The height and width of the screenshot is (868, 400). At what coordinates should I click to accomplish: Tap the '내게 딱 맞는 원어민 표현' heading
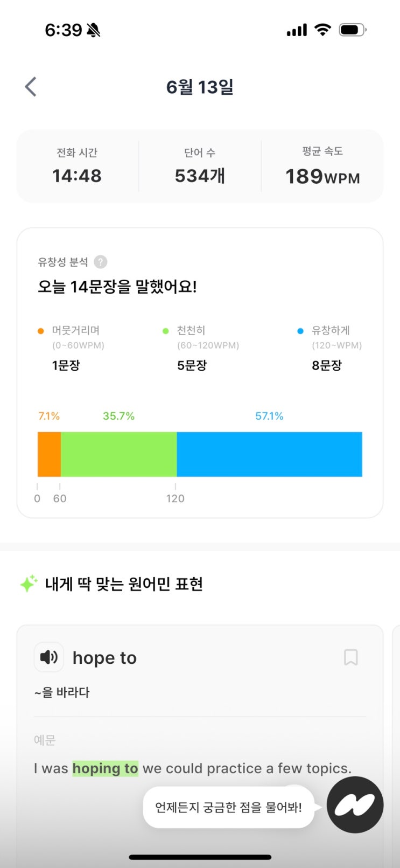(124, 584)
